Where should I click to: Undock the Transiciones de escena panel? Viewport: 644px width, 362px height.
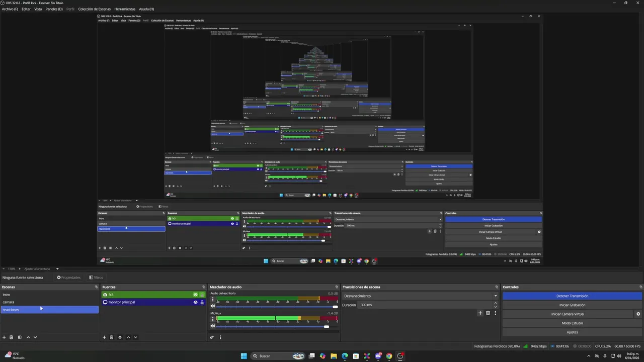[497, 287]
